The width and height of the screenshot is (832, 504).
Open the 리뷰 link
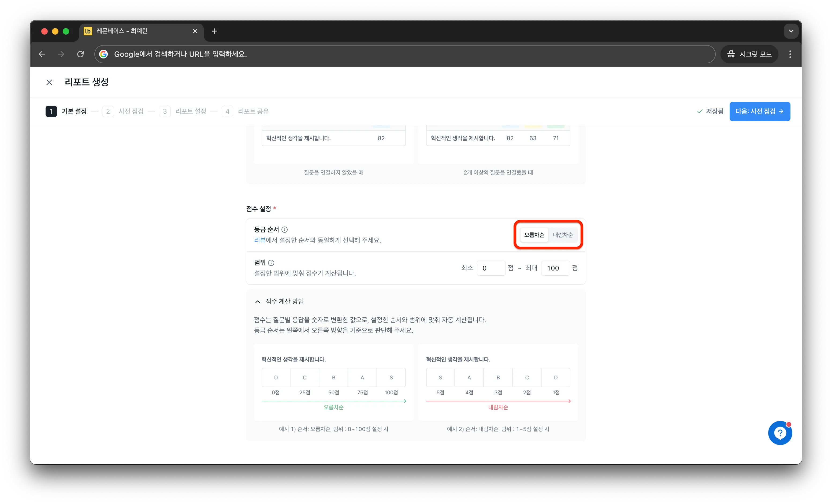pos(260,240)
